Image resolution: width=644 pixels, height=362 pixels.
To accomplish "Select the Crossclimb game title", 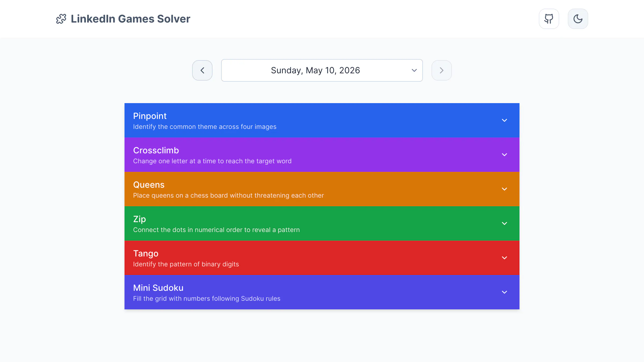I will click(x=156, y=150).
